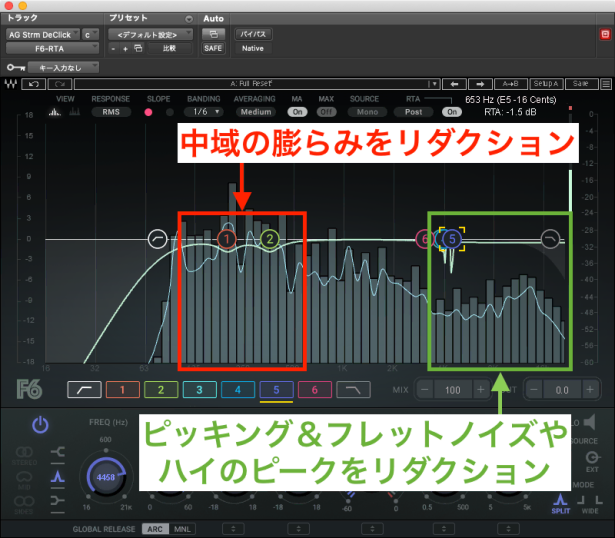The image size is (615, 538).
Task: Click the 比較 compare button
Action: 170,48
